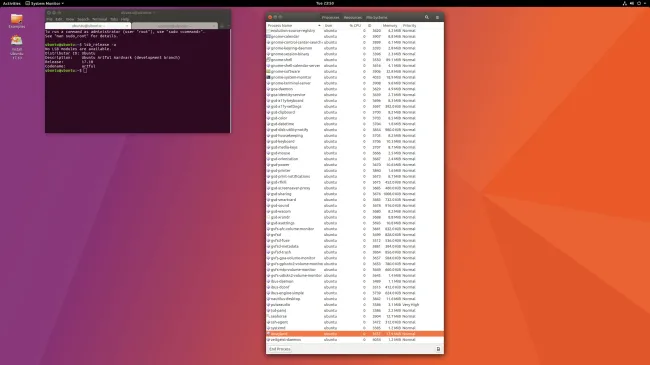Open terminal Search menu
This screenshot has width=650, height=365.
point(83,19)
